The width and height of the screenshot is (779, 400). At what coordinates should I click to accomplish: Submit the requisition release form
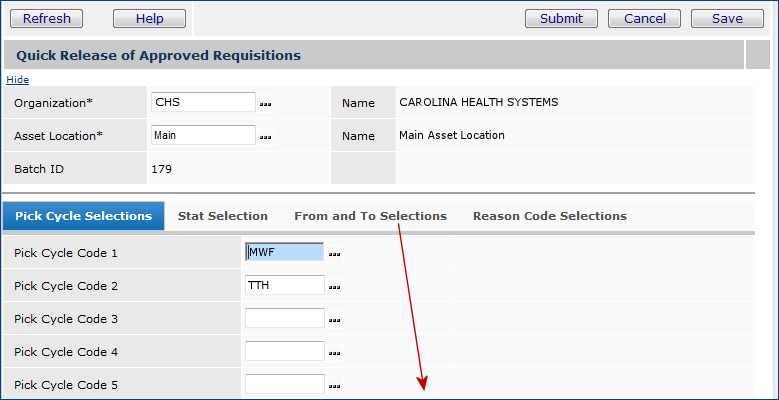561,18
